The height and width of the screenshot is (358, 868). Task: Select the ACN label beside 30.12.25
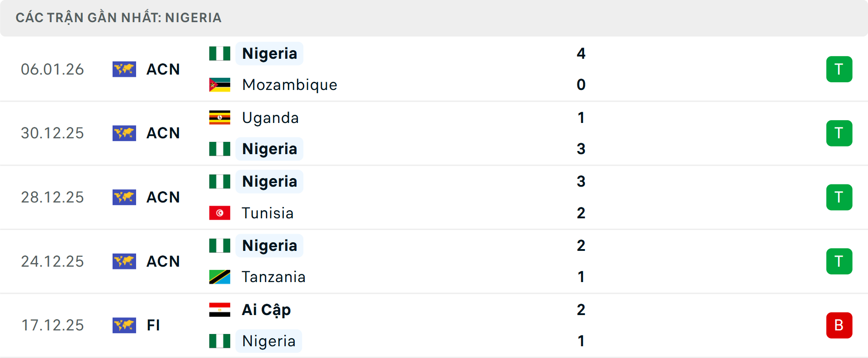[x=163, y=133]
